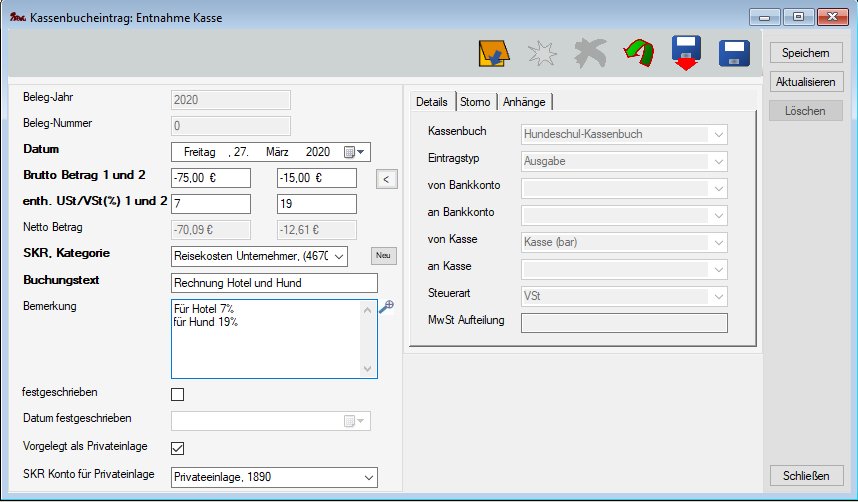Click the blue floppy disk with red arrow
The height and width of the screenshot is (502, 858).
pos(686,53)
